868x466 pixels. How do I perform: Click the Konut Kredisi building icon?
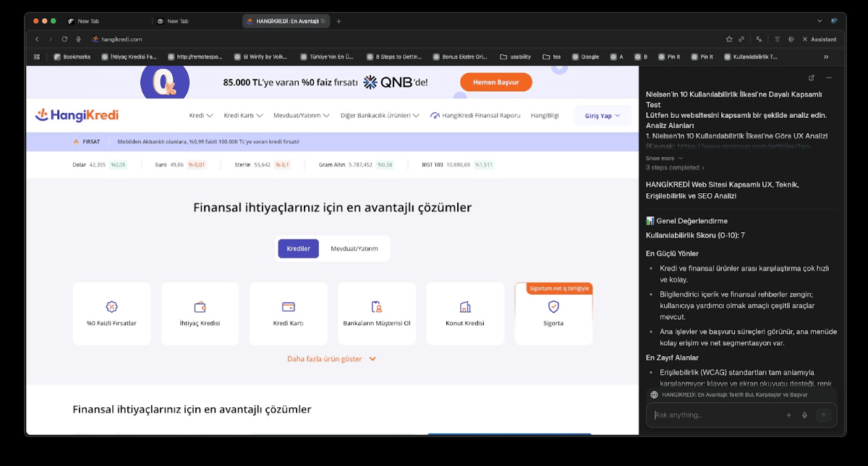pyautogui.click(x=464, y=307)
